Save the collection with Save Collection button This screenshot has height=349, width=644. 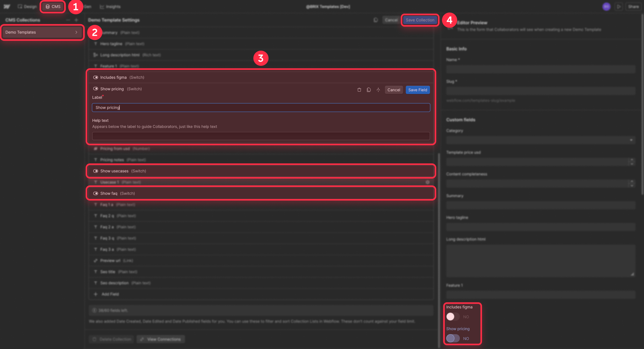coord(420,20)
